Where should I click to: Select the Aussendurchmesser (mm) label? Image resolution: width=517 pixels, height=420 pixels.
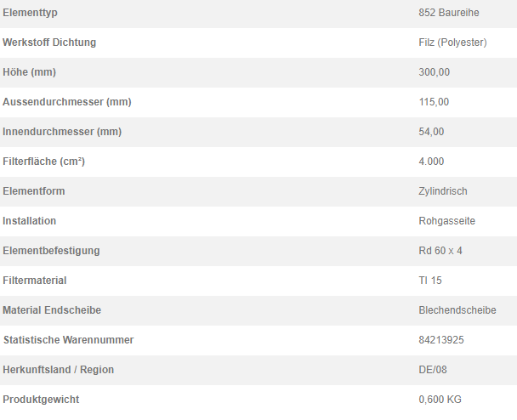point(67,102)
